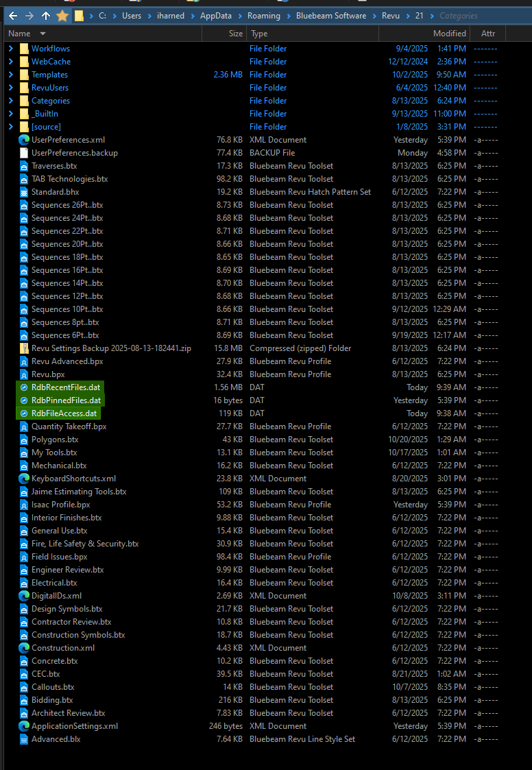This screenshot has height=770, width=532.
Task: Click the DigitalIDs.xml file icon
Action: [x=23, y=596]
